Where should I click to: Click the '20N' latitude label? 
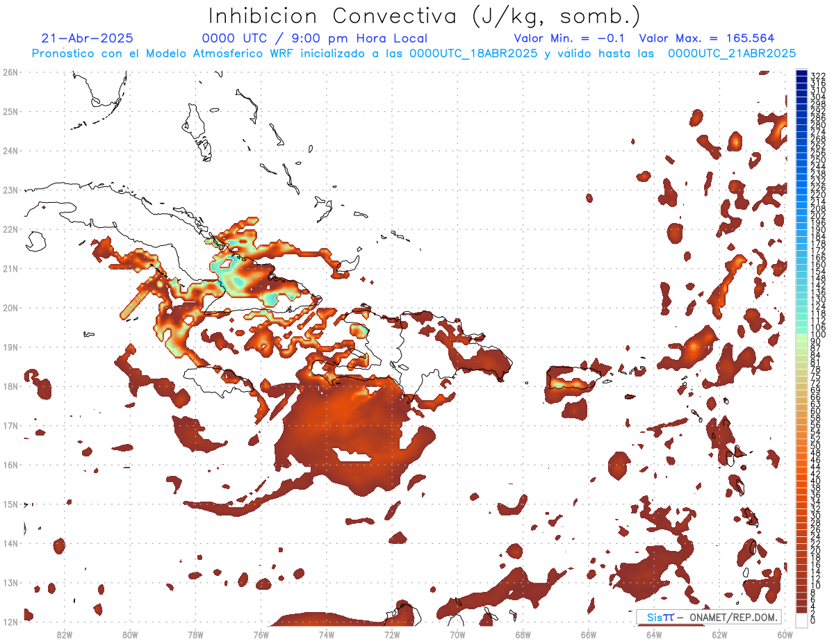point(10,308)
